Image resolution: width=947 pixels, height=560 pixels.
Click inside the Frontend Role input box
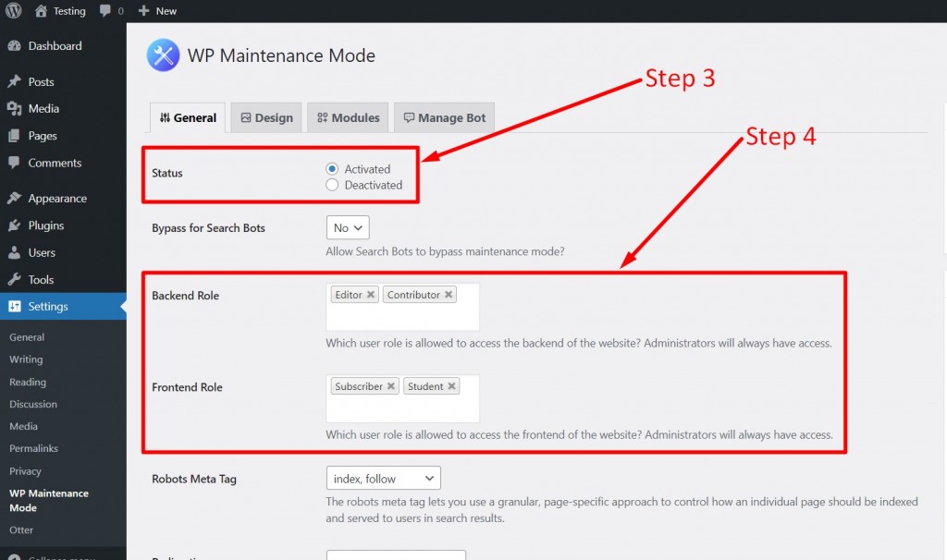403,399
